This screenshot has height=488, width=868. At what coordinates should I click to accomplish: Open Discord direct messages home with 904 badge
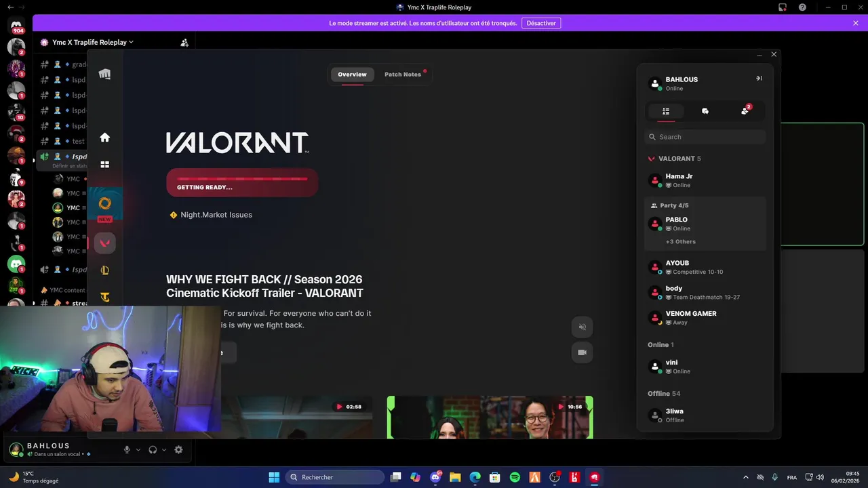point(16,26)
